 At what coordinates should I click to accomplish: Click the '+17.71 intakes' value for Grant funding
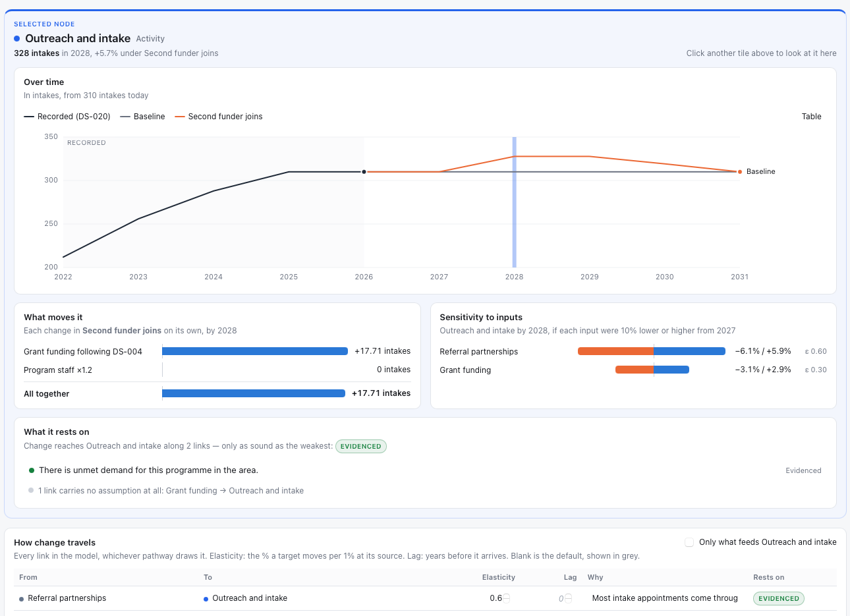[x=382, y=351]
